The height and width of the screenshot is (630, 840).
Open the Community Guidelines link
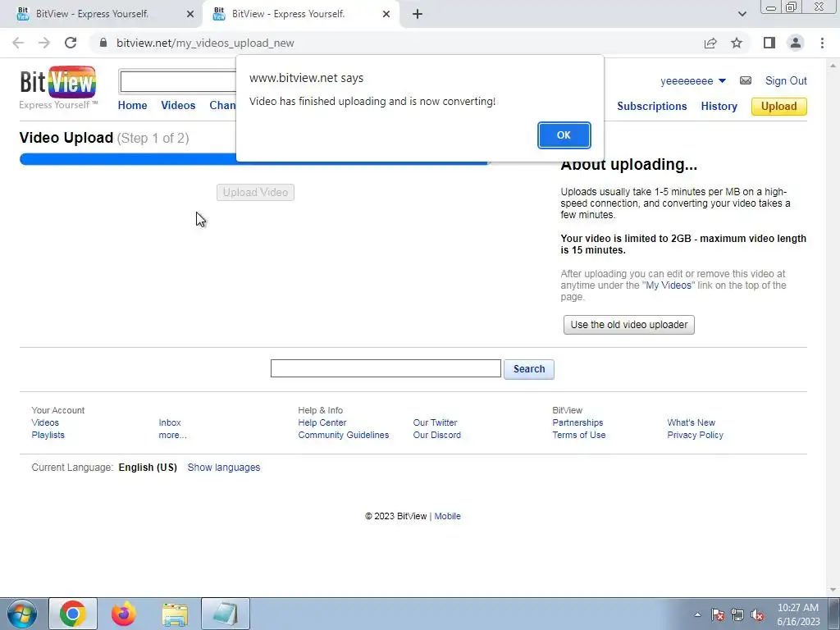click(x=344, y=435)
